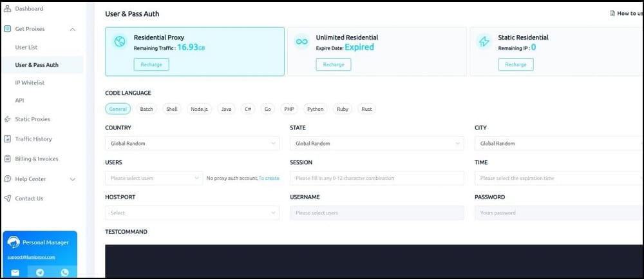Open API in sidebar
The image size is (644, 279).
(x=19, y=101)
